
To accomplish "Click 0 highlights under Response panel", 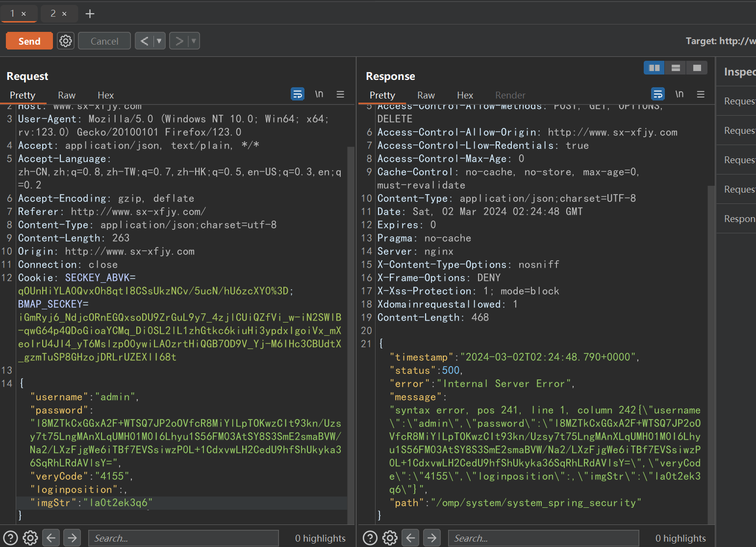I will coord(680,538).
